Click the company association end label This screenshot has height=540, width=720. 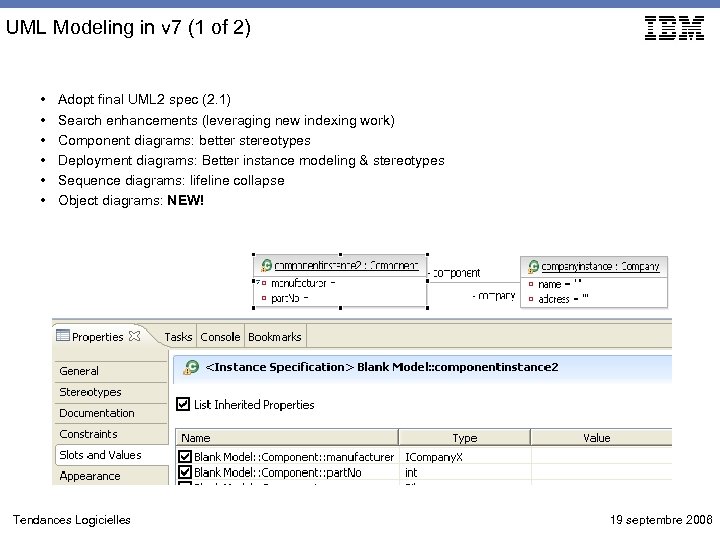click(x=494, y=296)
